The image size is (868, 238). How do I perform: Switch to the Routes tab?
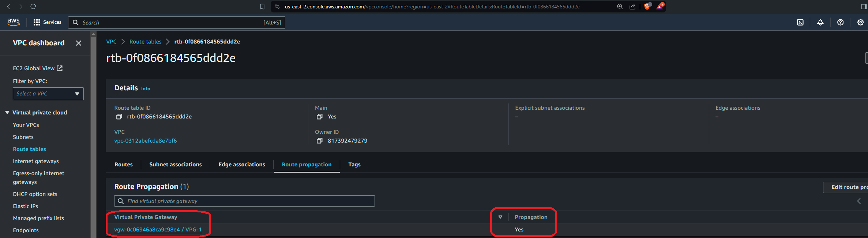124,165
